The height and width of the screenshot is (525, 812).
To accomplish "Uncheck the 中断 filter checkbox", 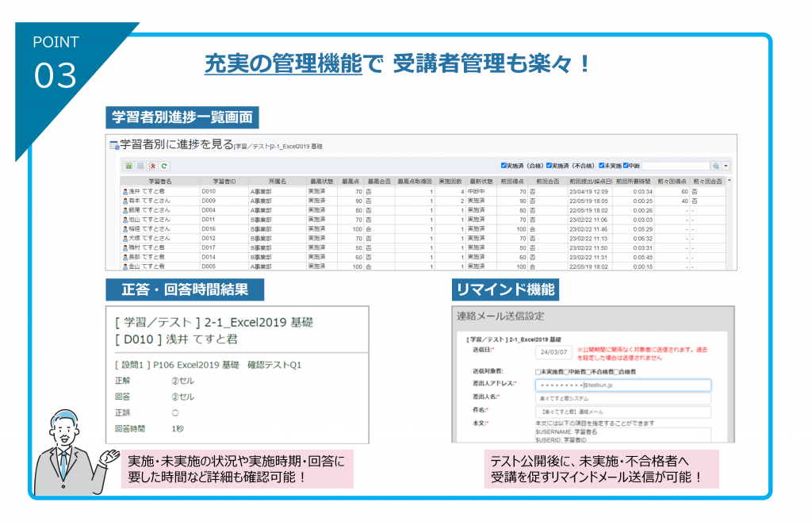I will (x=626, y=166).
